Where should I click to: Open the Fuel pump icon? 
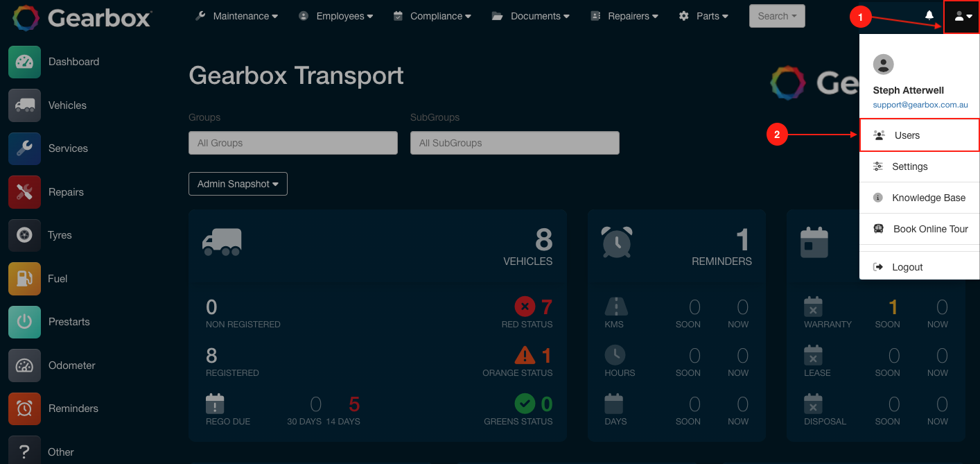click(24, 279)
